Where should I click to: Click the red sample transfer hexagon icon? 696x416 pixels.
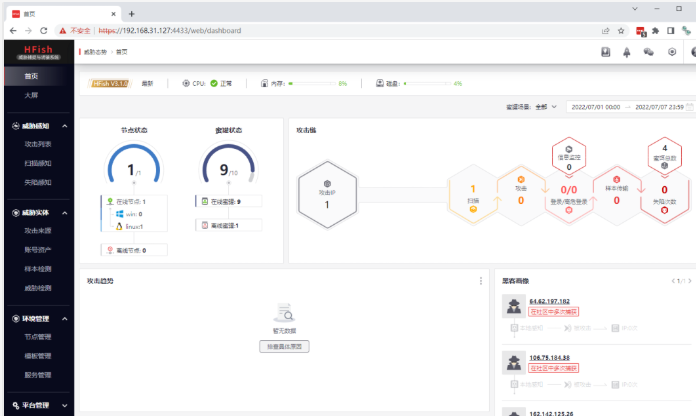[x=617, y=179]
